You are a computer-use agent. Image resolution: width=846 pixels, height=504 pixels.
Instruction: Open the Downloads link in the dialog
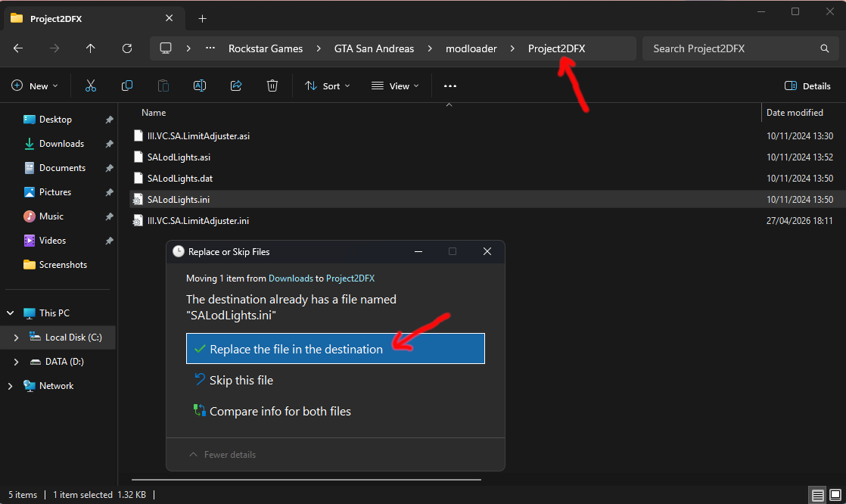point(291,278)
